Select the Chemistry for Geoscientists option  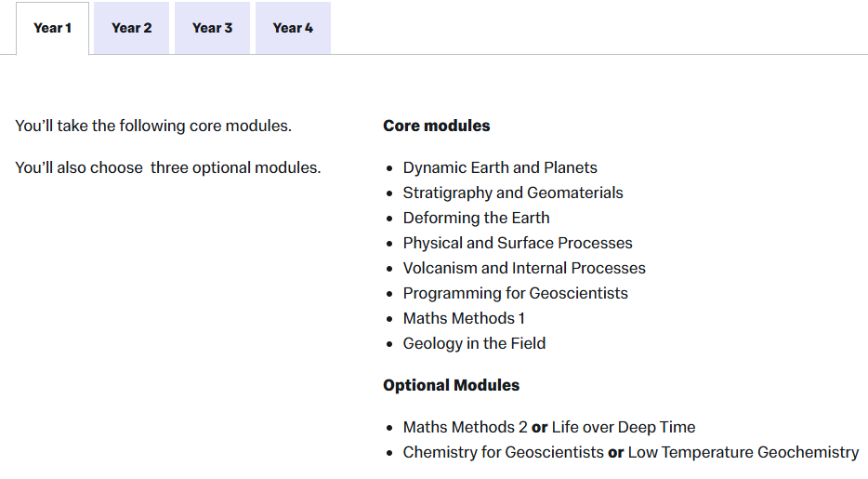coord(503,453)
